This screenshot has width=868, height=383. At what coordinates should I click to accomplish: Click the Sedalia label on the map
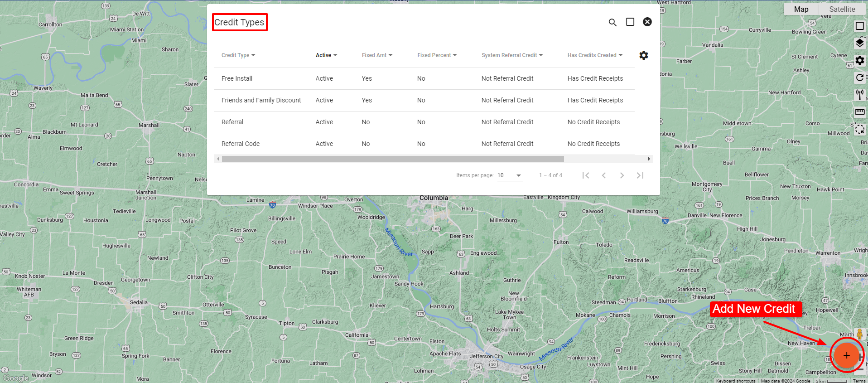pos(139,302)
